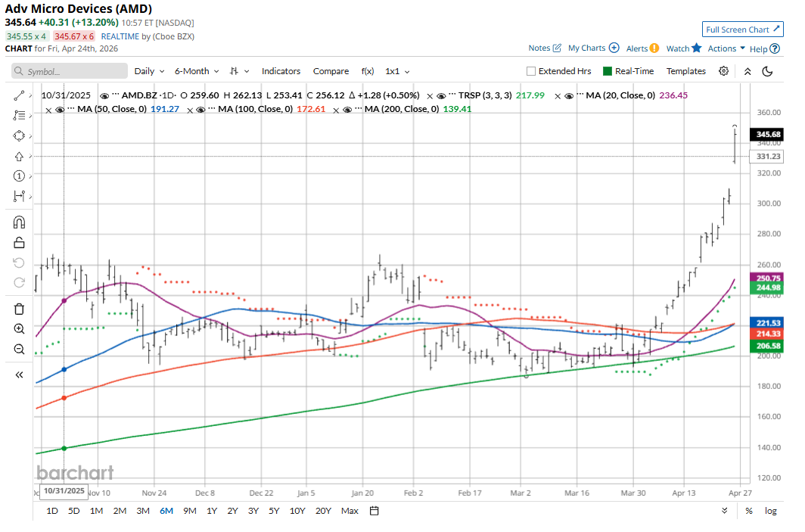Click the 345.68 last price label
The image size is (805, 532).
(766, 135)
